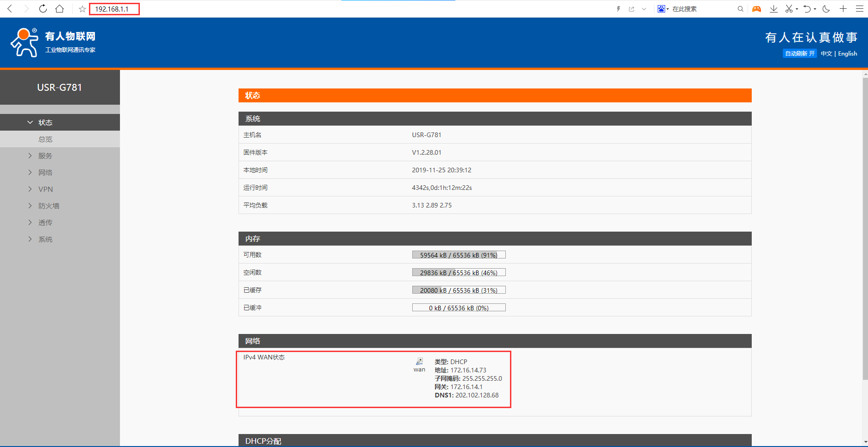Click the wan interface icon
The image size is (868, 447).
click(419, 362)
